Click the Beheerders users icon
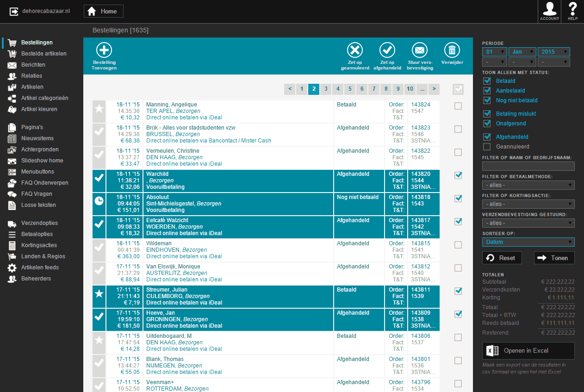584x392 pixels. [x=12, y=279]
